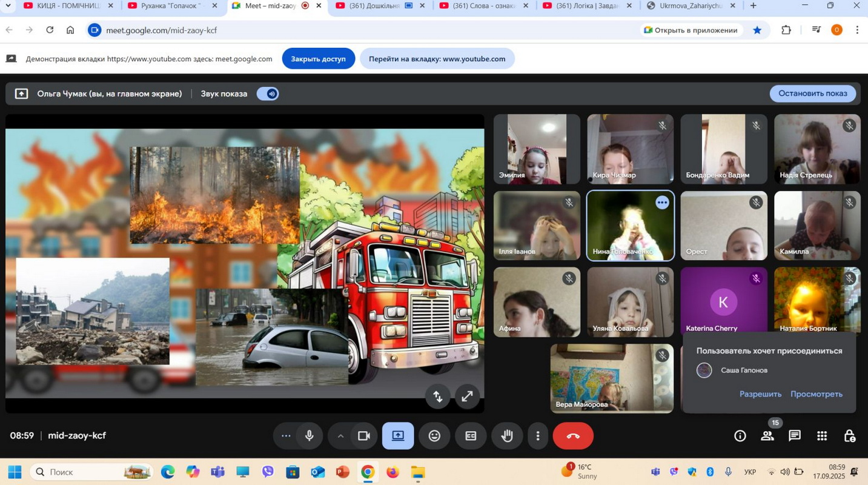Raise hand in the meeting
The height and width of the screenshot is (485, 868).
tap(507, 436)
